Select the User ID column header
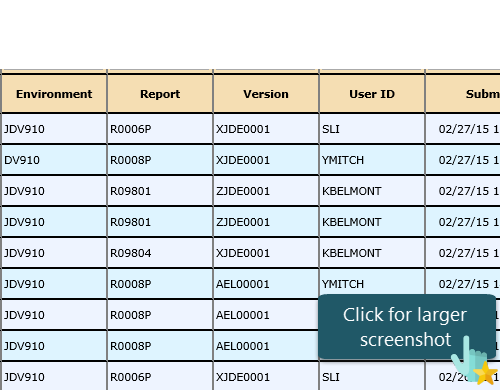 372,94
